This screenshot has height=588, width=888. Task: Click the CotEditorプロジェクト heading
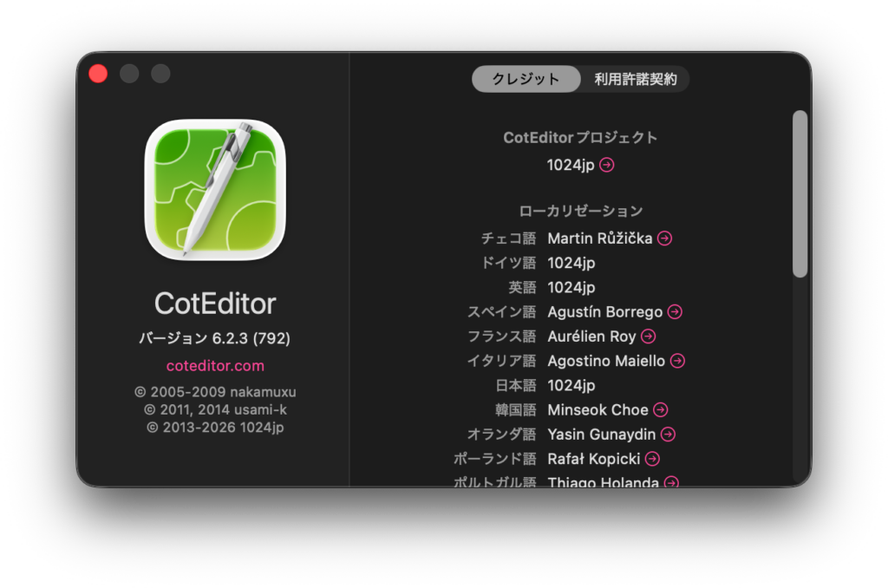(x=580, y=137)
